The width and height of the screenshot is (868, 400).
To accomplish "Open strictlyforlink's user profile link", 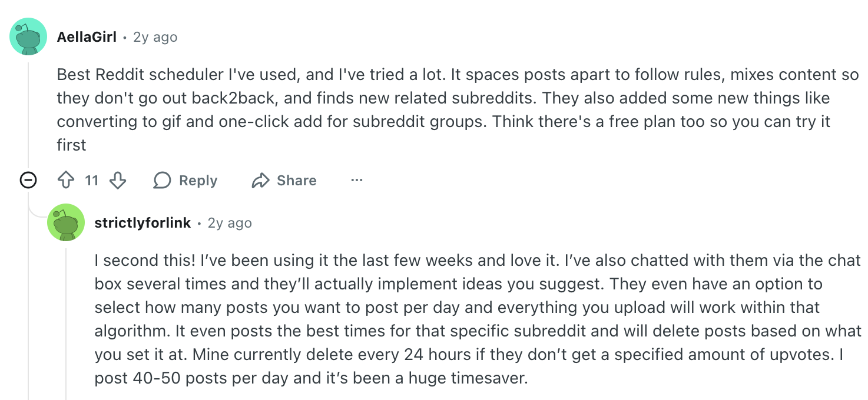I will coord(143,223).
